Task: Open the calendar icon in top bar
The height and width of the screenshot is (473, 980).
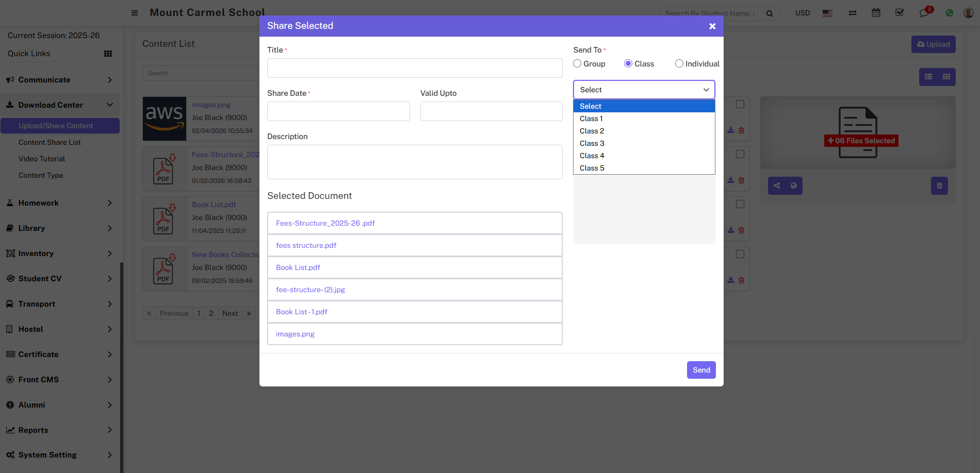Action: [876, 13]
